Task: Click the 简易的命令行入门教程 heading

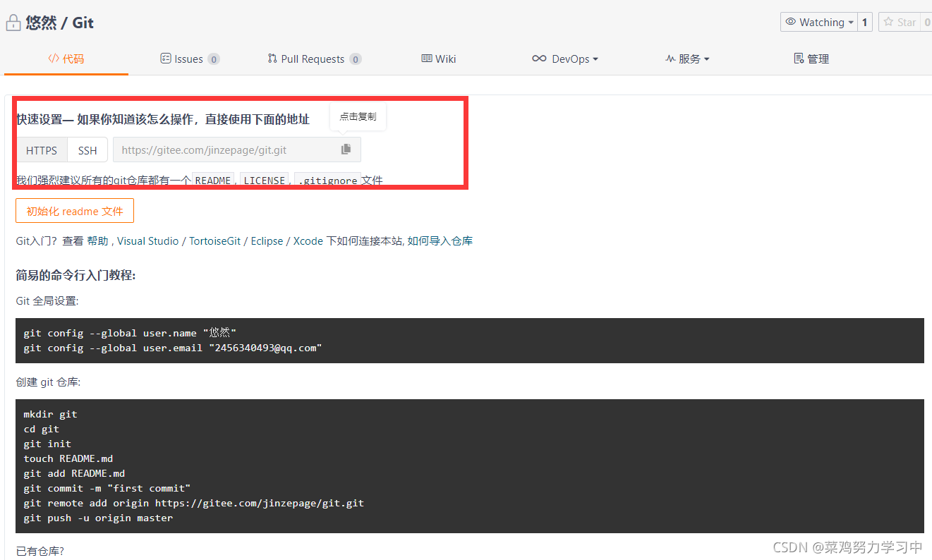Action: coord(75,275)
